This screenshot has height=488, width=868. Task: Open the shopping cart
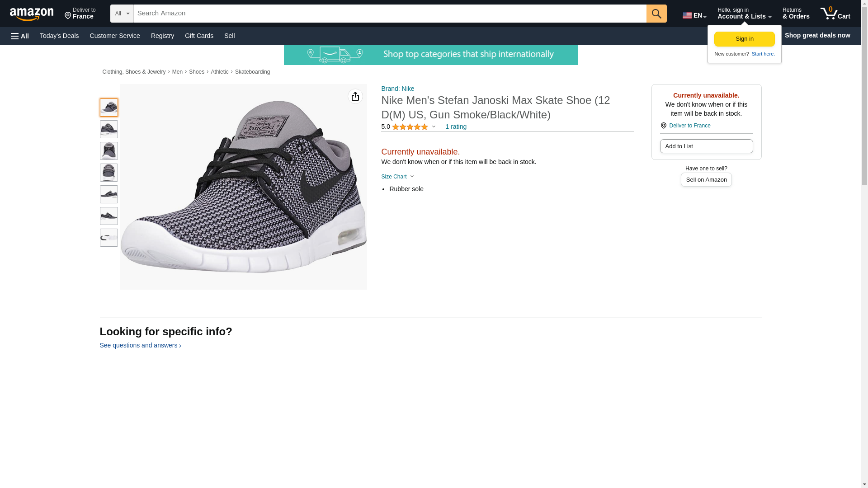click(x=835, y=14)
